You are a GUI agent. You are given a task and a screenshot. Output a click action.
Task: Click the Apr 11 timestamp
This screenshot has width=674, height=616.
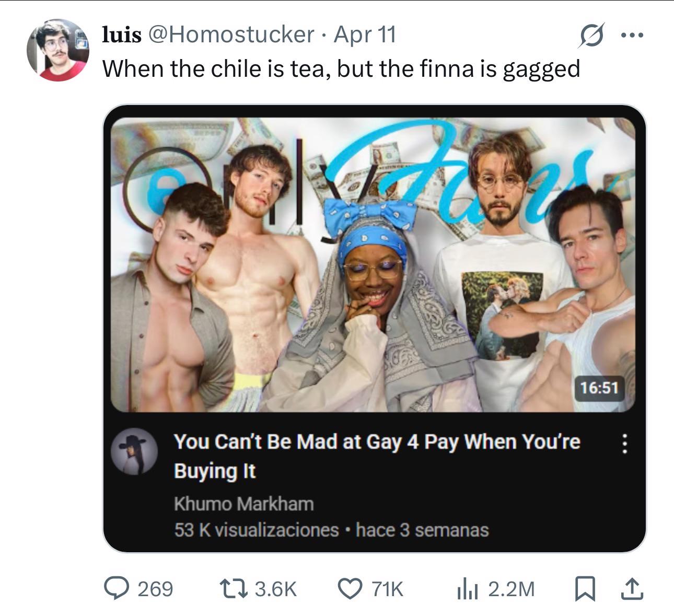click(365, 35)
